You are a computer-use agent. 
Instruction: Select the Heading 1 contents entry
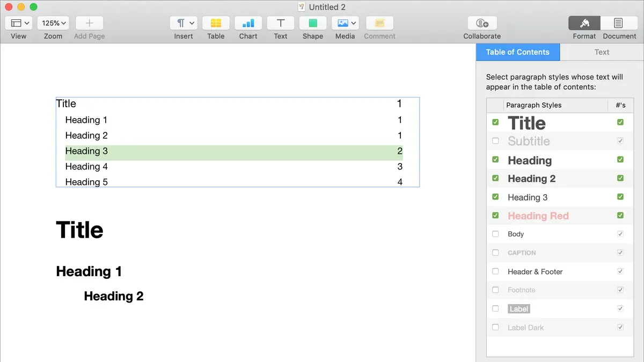tap(233, 120)
